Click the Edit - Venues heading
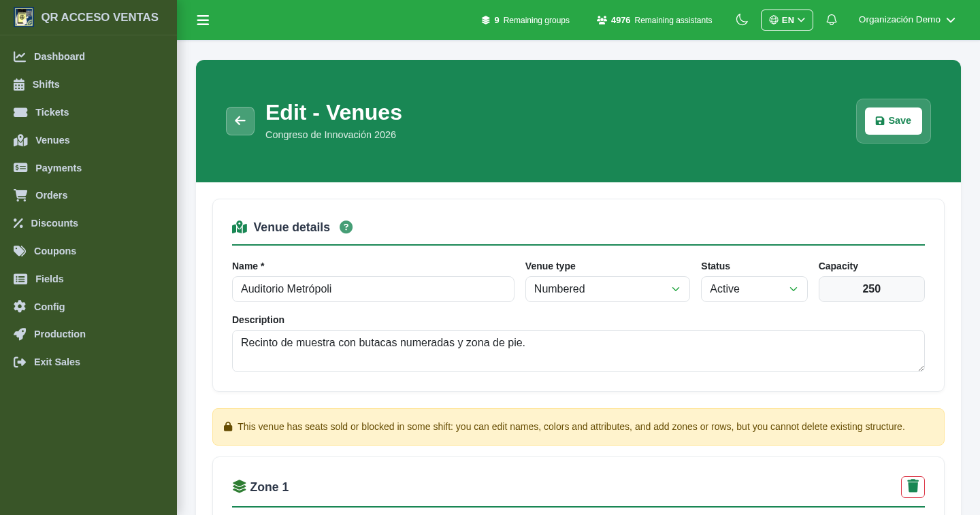The height and width of the screenshot is (515, 980). [333, 112]
